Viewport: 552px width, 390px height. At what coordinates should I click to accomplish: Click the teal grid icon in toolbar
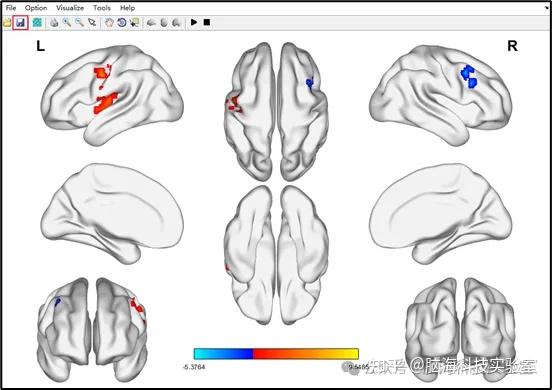[x=37, y=23]
